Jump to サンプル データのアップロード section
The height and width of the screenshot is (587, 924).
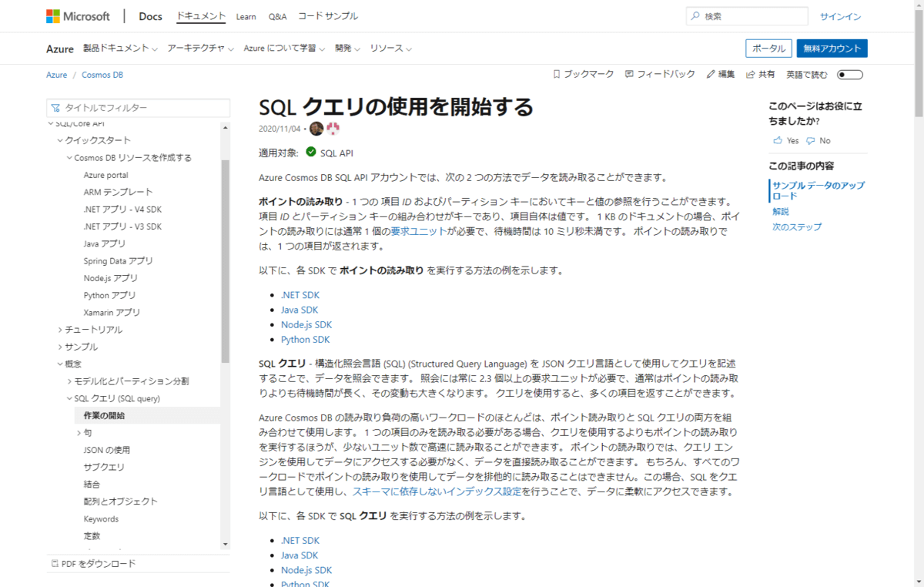click(x=819, y=190)
